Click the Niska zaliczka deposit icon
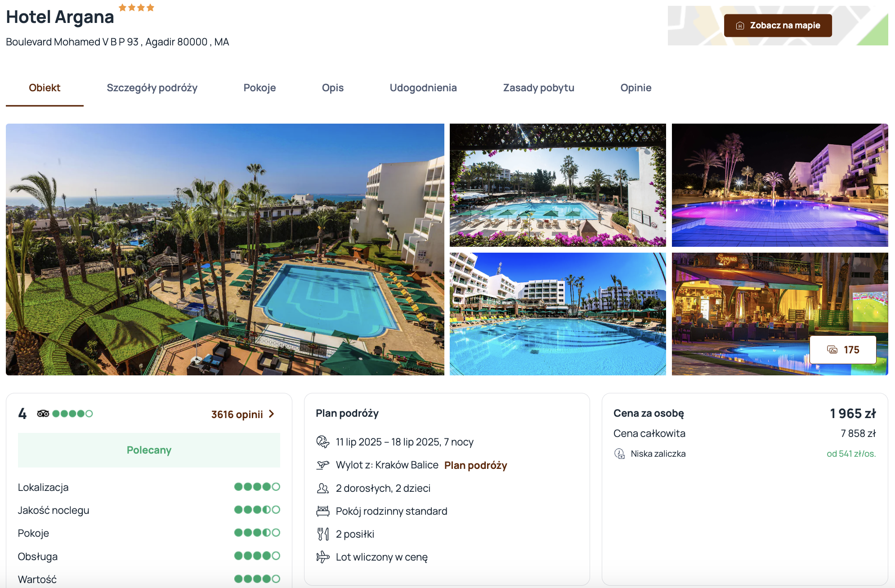895x588 pixels. coord(619,454)
